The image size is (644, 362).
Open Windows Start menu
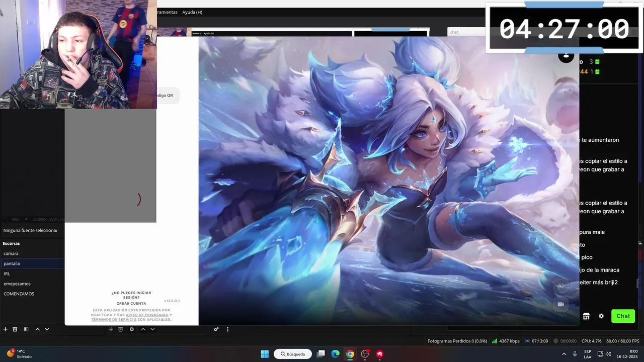[x=265, y=354]
